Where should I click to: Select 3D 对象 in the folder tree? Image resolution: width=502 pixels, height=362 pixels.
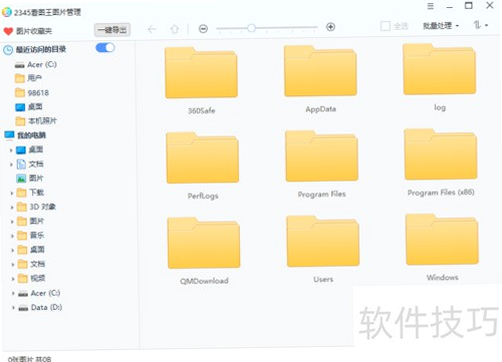(x=43, y=207)
